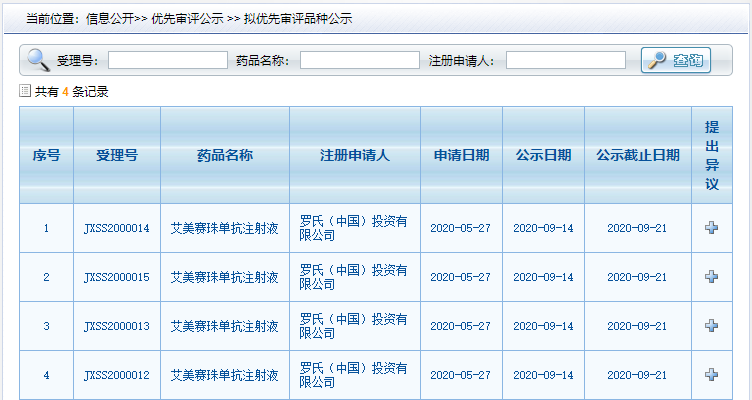
Task: Click the record list icon beside 共有
Action: pyautogui.click(x=25, y=91)
